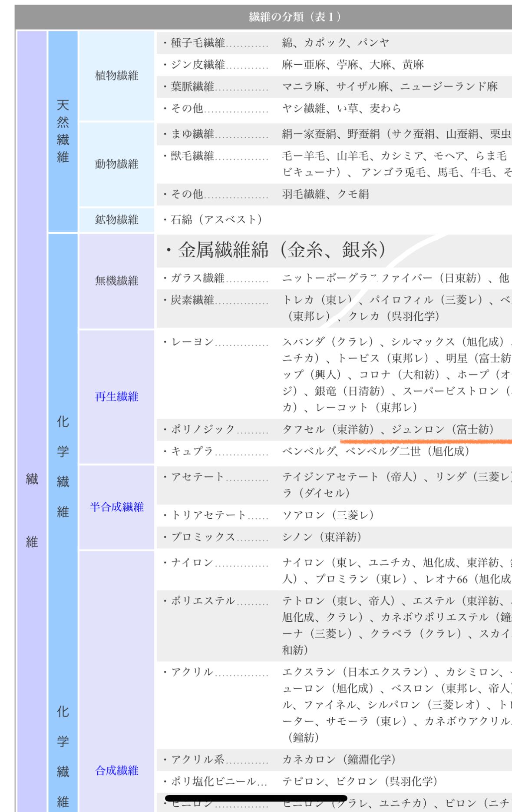Click the アクリル row label
512x812 pixels.
click(x=192, y=672)
